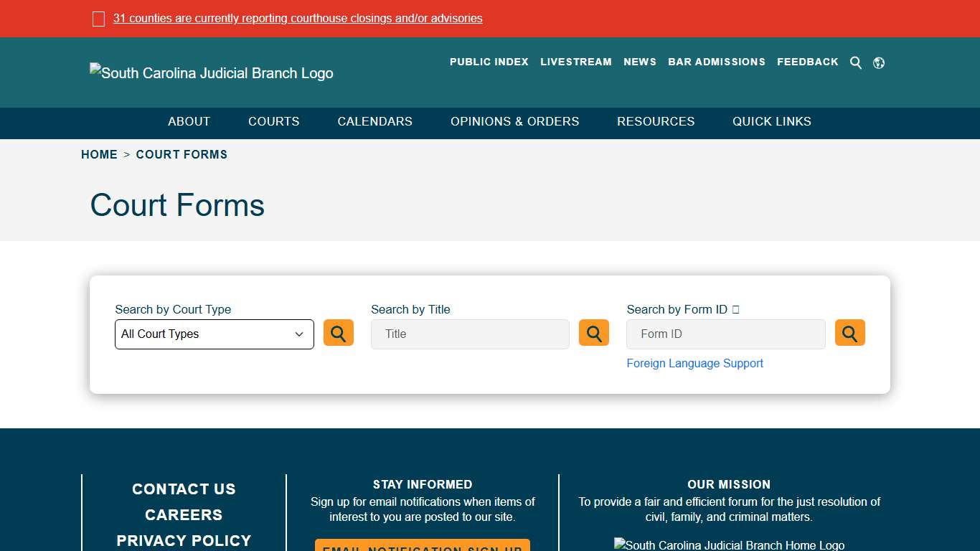980x551 pixels.
Task: Click the EMAIL NOTIFICATION SIGN-UP button
Action: tap(422, 547)
